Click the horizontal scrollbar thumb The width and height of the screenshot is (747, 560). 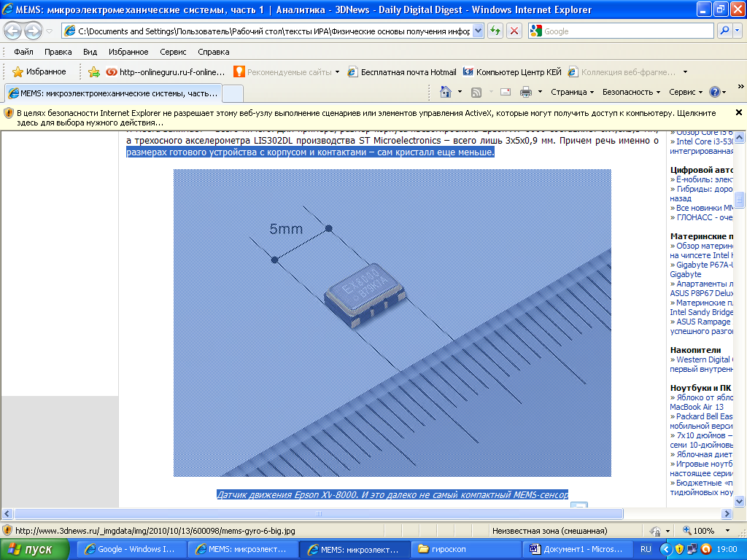pos(319,514)
